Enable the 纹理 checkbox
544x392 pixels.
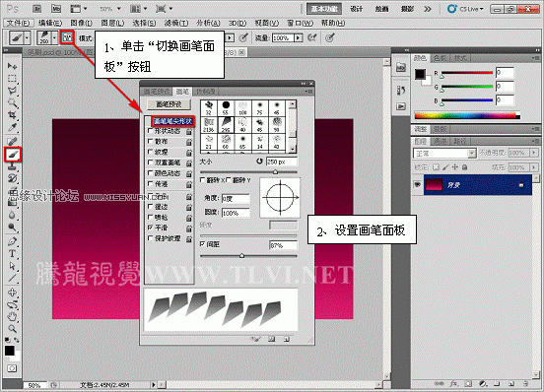click(x=150, y=152)
